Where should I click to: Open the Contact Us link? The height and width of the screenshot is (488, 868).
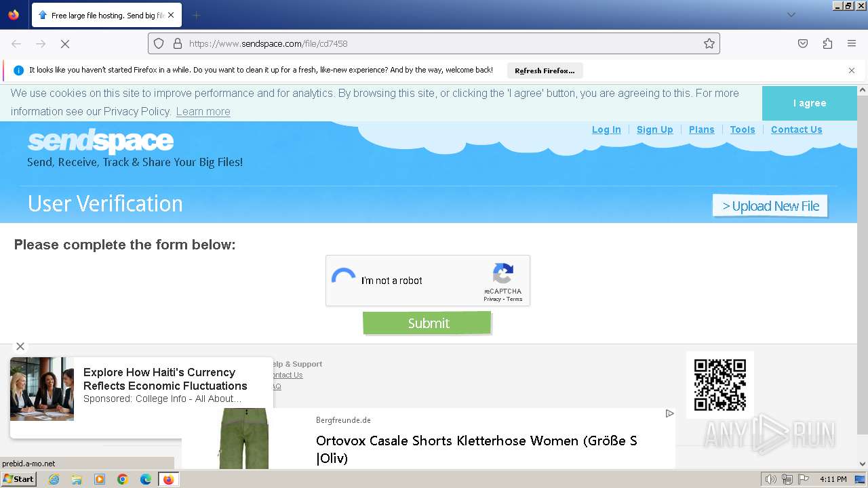click(x=796, y=129)
